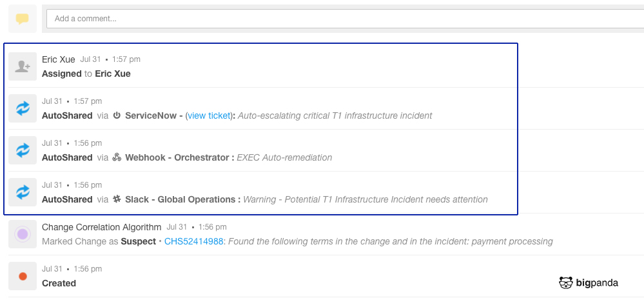Click the Add a comment field
This screenshot has width=644, height=307.
click(x=345, y=19)
